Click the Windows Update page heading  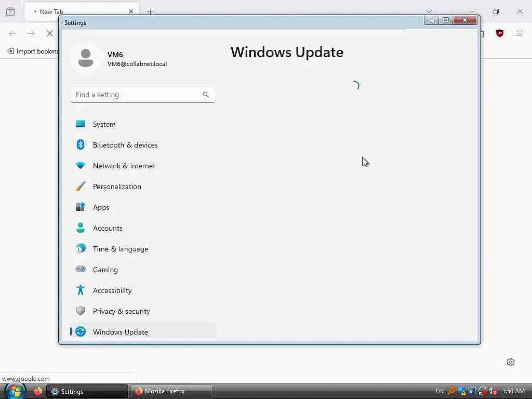(x=287, y=52)
